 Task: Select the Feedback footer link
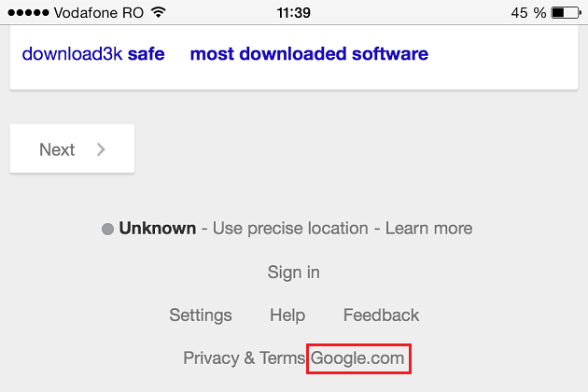[381, 315]
